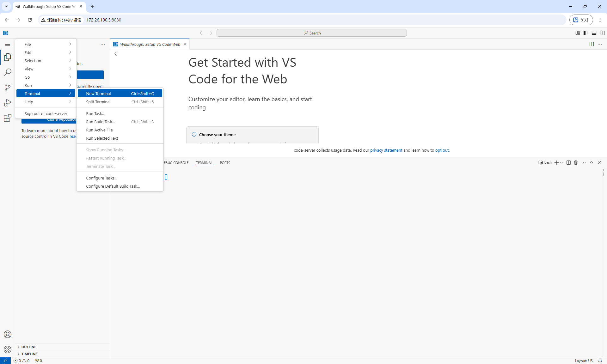Click the Guest profile button in Chrome
This screenshot has width=607, height=364.
tap(581, 20)
